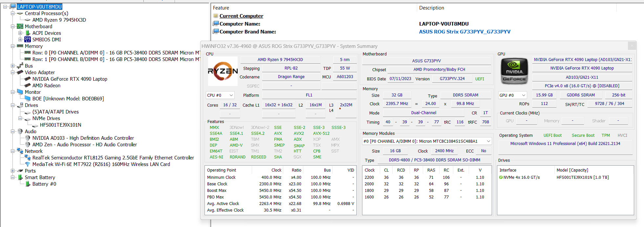Click the SMBIOS DMI icon
This screenshot has width=644, height=227.
[28, 39]
